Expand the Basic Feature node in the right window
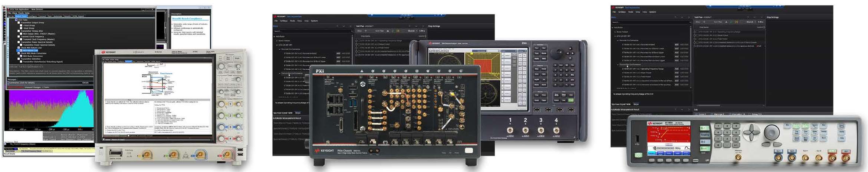868x172 pixels. pyautogui.click(x=615, y=32)
